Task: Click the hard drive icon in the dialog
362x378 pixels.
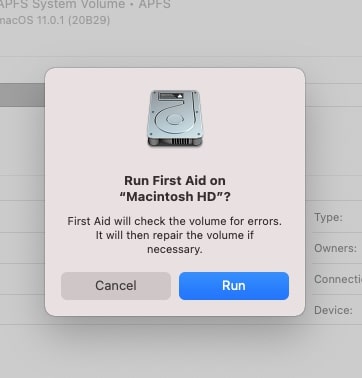Action: (x=175, y=118)
